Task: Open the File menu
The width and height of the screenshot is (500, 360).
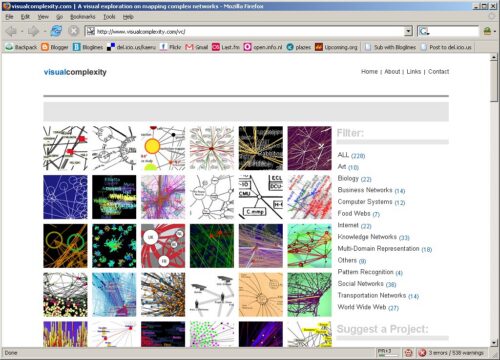Action: 9,17
